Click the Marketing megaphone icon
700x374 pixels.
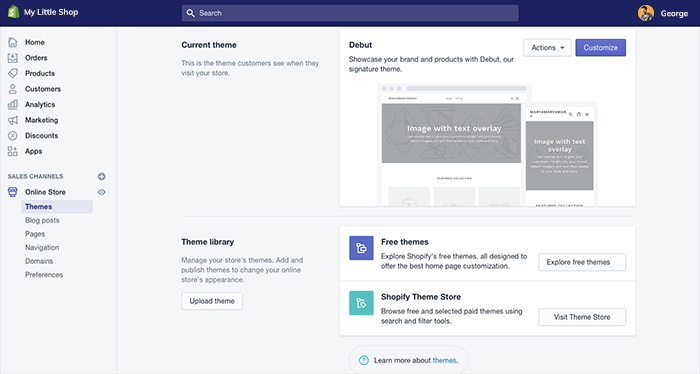[12, 120]
